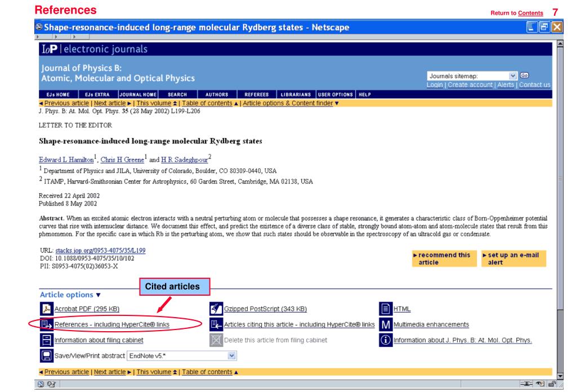Click the HTML document icon
The height and width of the screenshot is (392, 576).
coord(387,308)
